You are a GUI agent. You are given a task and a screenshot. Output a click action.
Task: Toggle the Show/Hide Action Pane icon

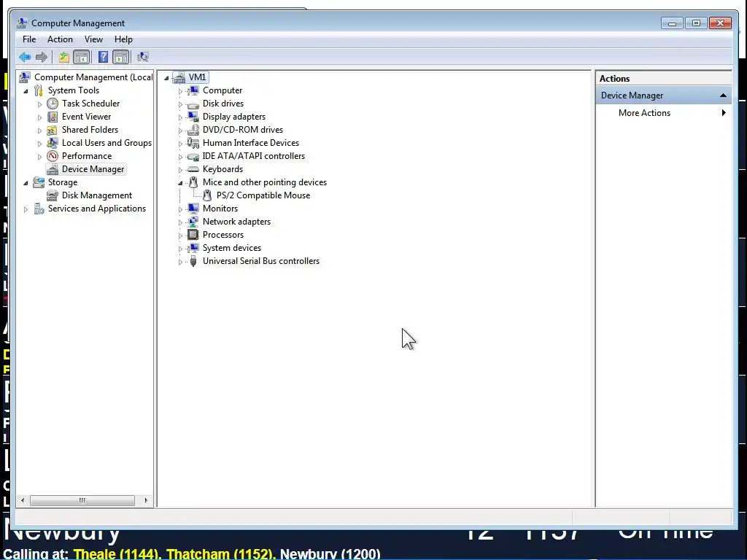point(121,58)
